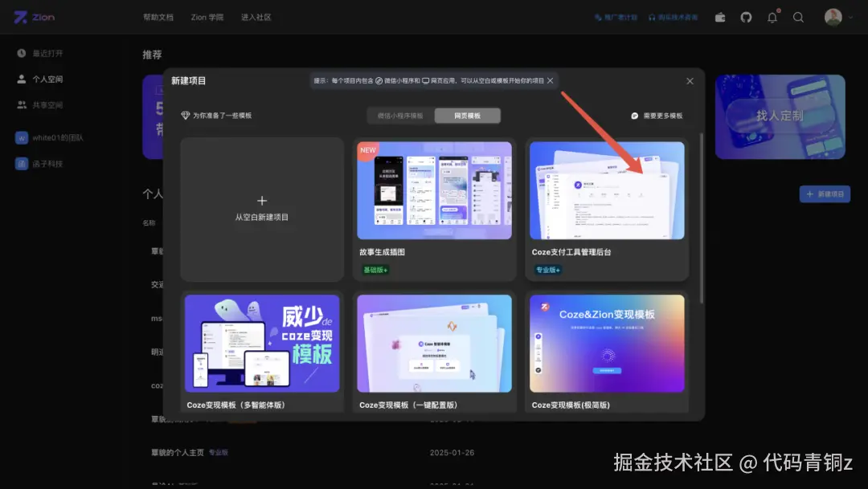The width and height of the screenshot is (868, 489).
Task: Select 从空白新建项目 card text
Action: click(x=262, y=217)
